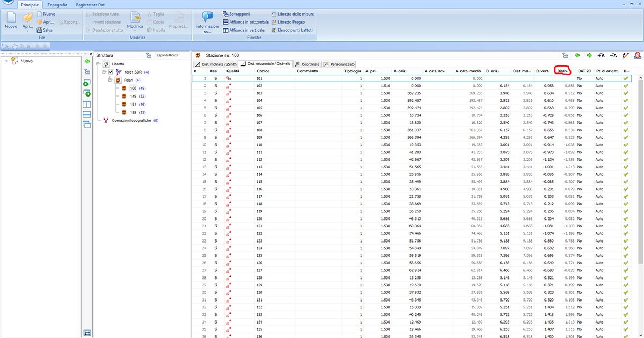This screenshot has height=338, width=644.
Task: Click Auto cell in row 136
Action: coord(599,337)
